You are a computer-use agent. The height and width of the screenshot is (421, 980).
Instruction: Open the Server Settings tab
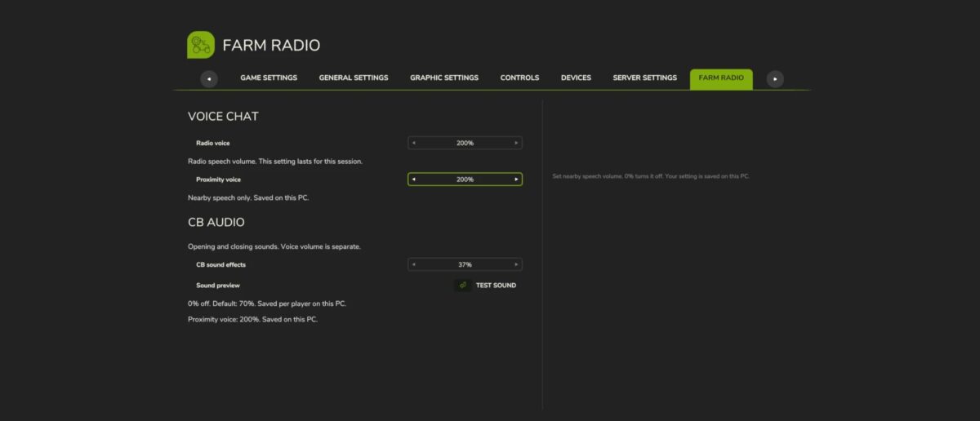click(645, 78)
